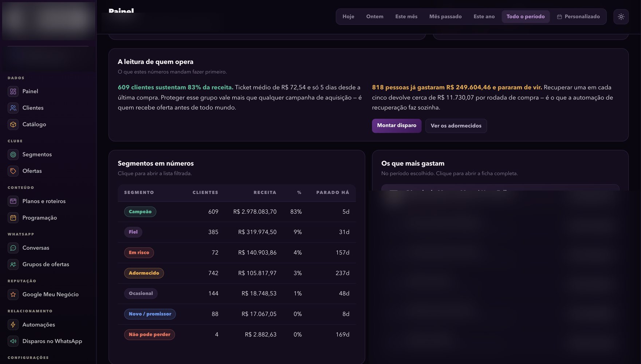Click the Catálogo box icon
Screen dimensions: 641x364
point(13,124)
